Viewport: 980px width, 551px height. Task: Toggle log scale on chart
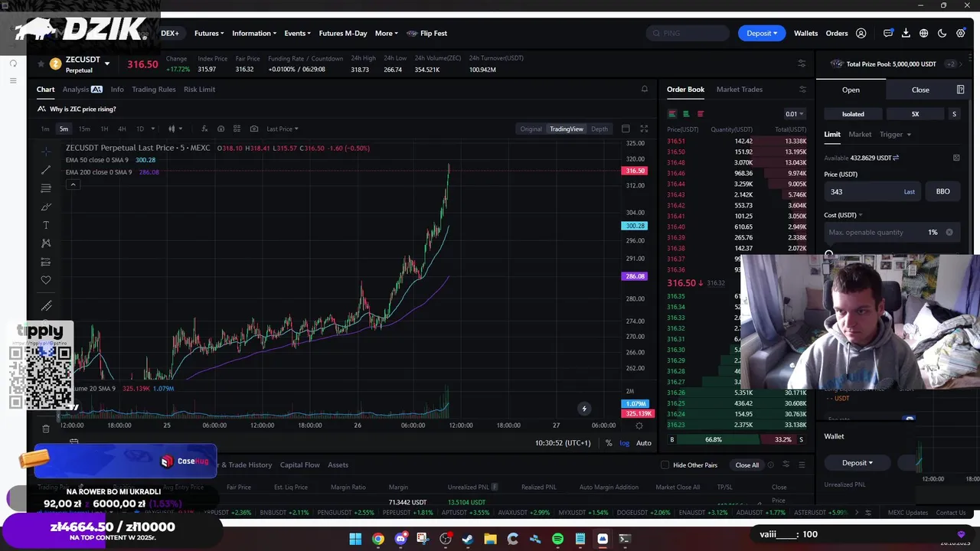[x=625, y=443]
